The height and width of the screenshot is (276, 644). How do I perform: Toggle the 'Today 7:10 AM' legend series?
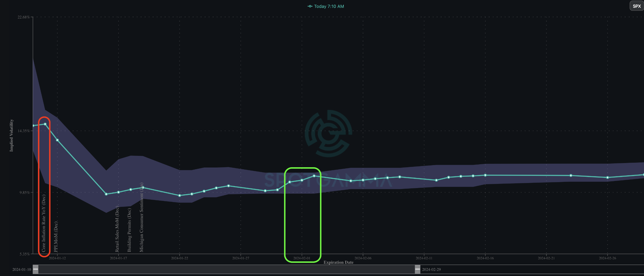tap(326, 6)
